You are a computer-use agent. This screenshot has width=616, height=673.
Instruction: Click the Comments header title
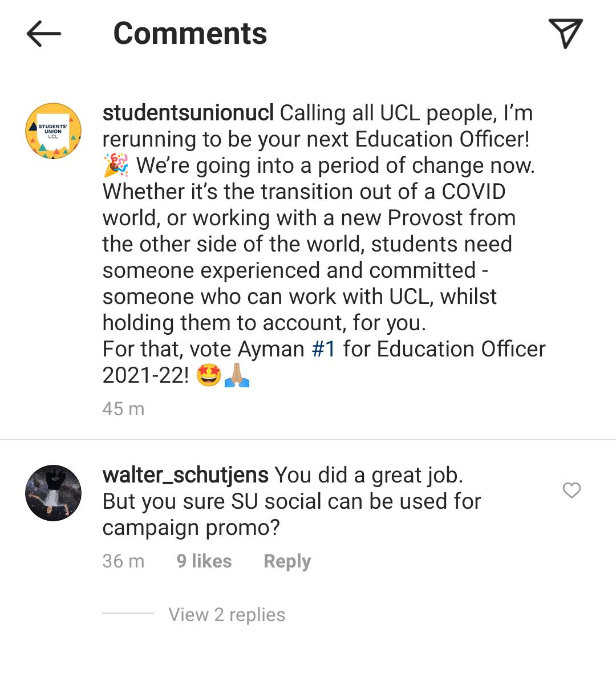pos(190,34)
